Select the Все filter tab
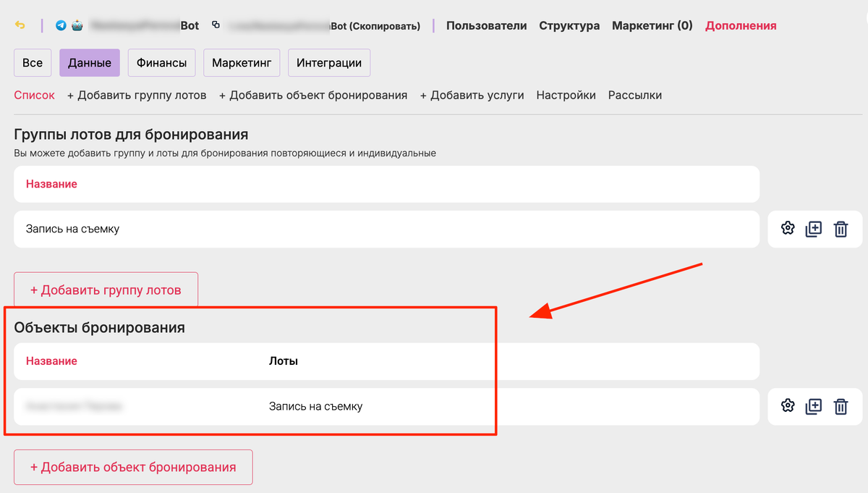Image resolution: width=868 pixels, height=493 pixels. pyautogui.click(x=33, y=63)
